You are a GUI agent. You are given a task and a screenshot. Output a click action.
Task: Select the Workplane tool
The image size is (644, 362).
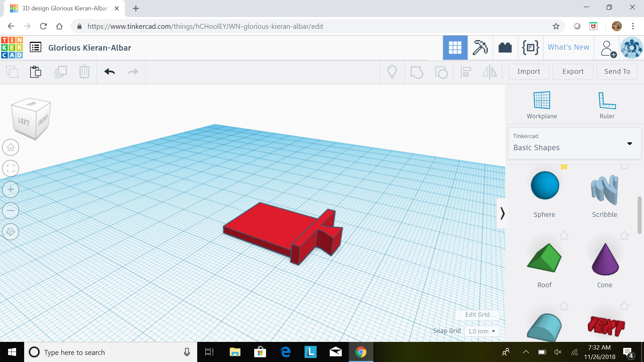pyautogui.click(x=542, y=105)
